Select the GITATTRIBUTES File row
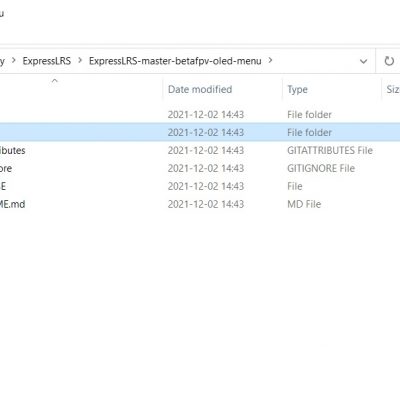The image size is (400, 400). click(200, 150)
